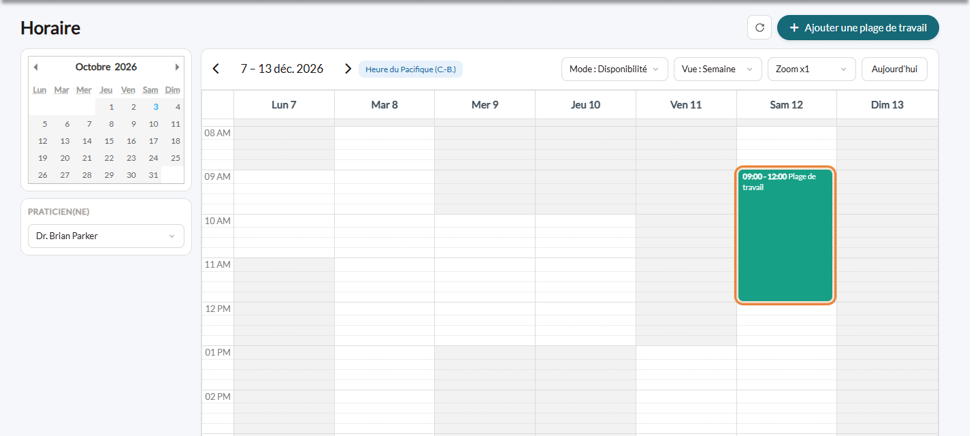This screenshot has width=980, height=436.
Task: Click the 12 PM time label
Action: 218,309
